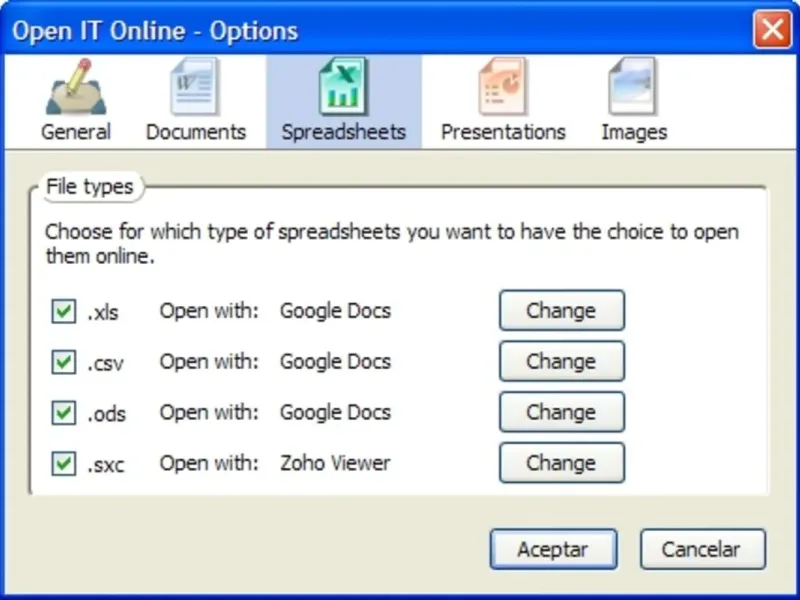This screenshot has width=800, height=600.
Task: Click Change next to .ods row
Action: (x=561, y=412)
